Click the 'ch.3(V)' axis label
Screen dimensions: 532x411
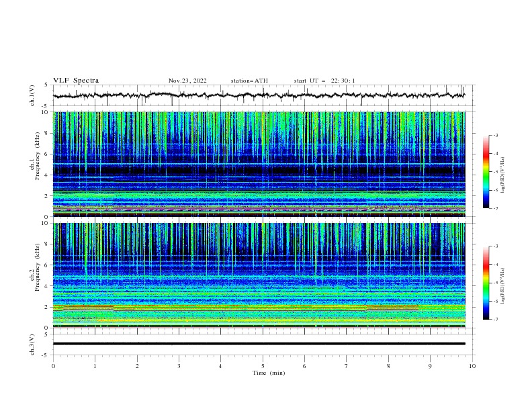tap(32, 345)
